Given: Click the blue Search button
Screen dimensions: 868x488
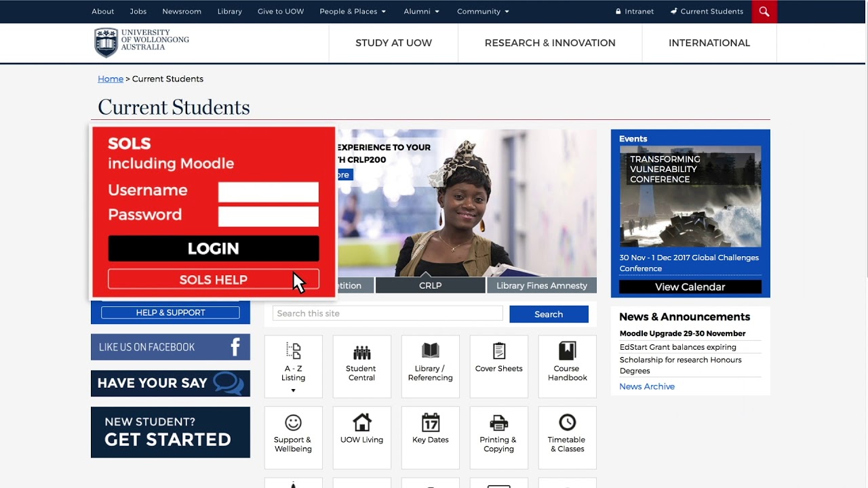Looking at the screenshot, I should (549, 314).
